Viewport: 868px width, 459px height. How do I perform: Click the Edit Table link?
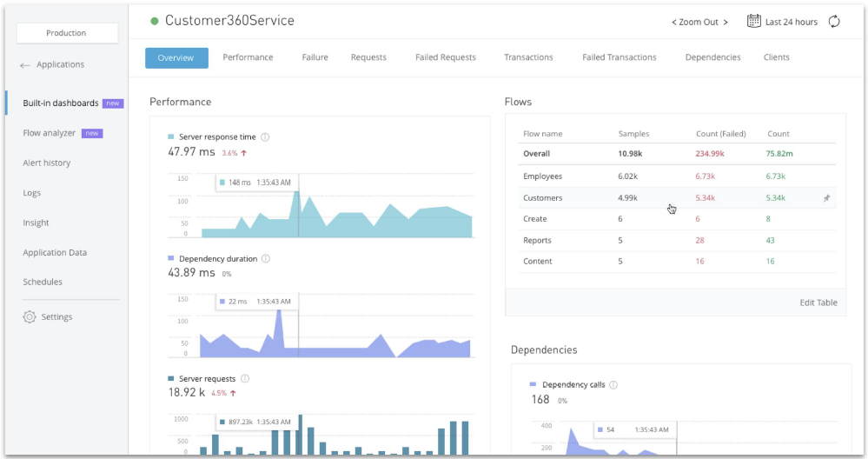tap(818, 303)
